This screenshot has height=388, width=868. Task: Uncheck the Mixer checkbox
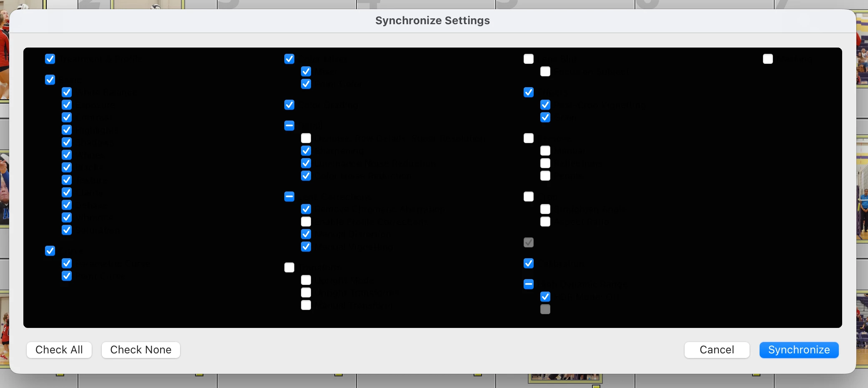coord(306,71)
